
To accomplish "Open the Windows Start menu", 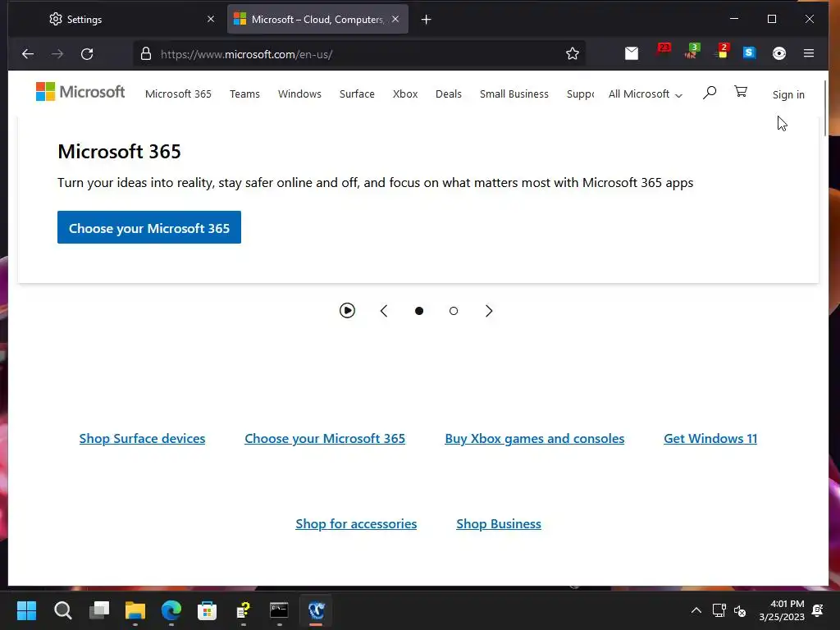I will (26, 610).
